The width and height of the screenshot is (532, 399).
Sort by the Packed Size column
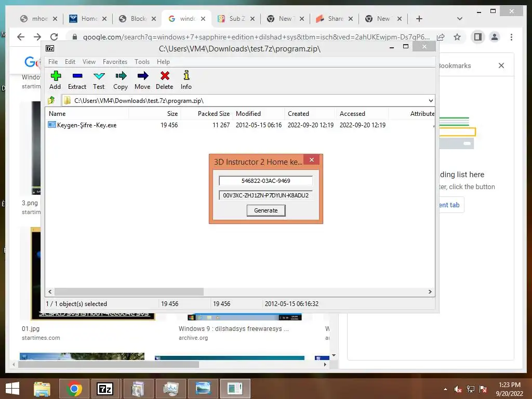(206, 114)
